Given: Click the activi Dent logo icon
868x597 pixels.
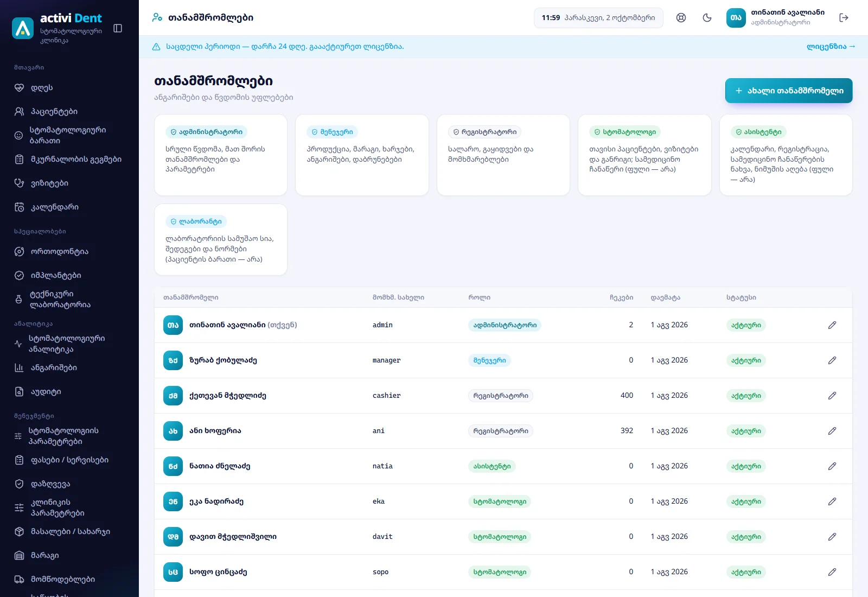Looking at the screenshot, I should coord(23,28).
